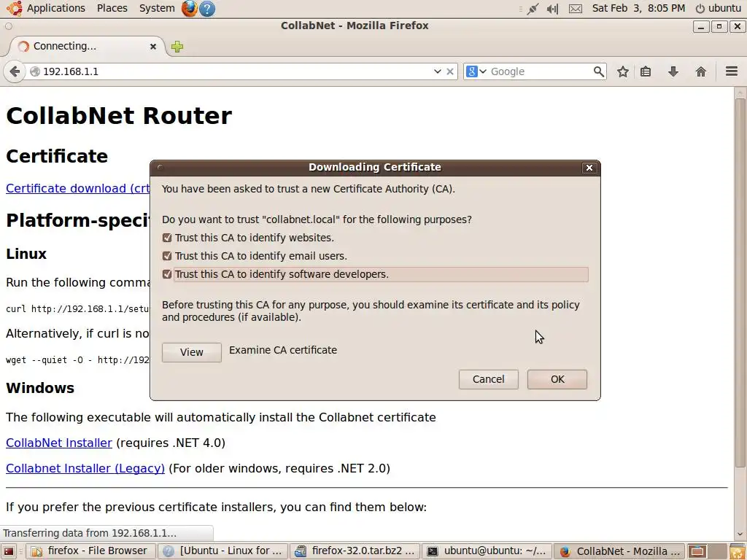Close the Connecting tab
The image size is (747, 560).
(x=153, y=46)
